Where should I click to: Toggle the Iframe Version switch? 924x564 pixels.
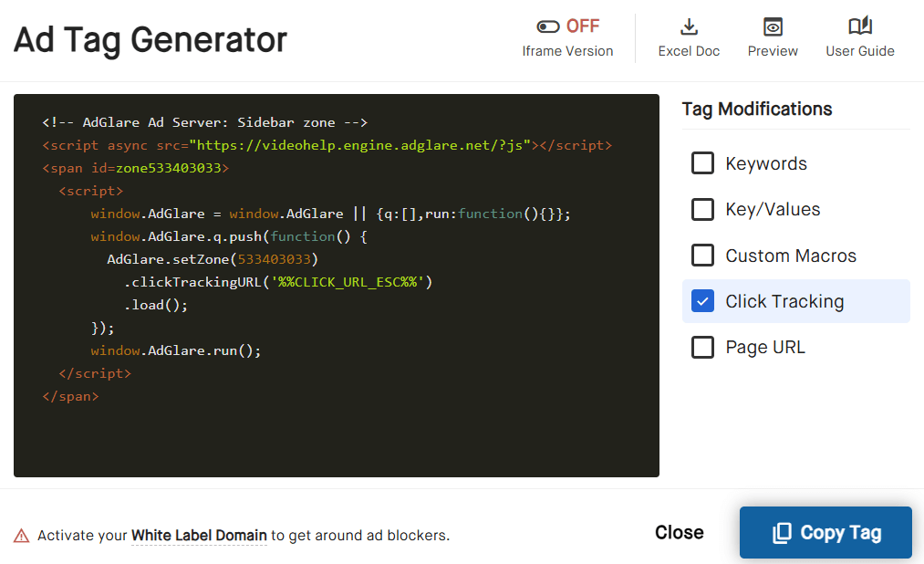[548, 26]
